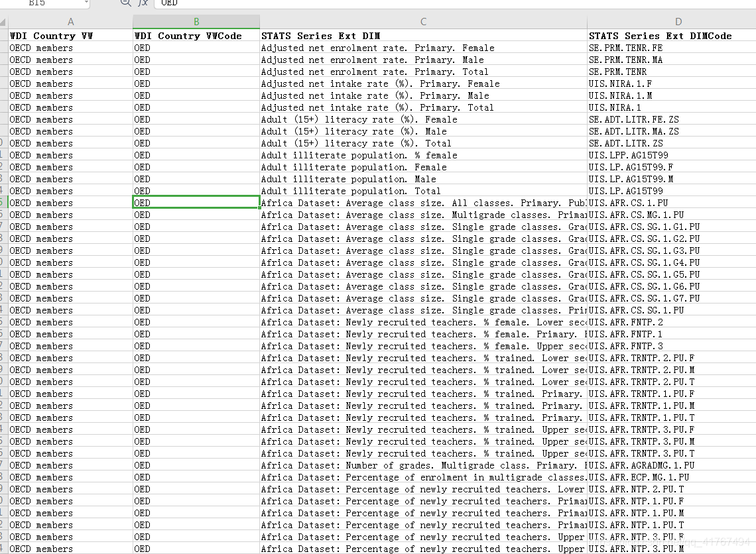This screenshot has height=554, width=756.
Task: Click the code cell UIS.NIRA.1.F
Action: point(672,83)
